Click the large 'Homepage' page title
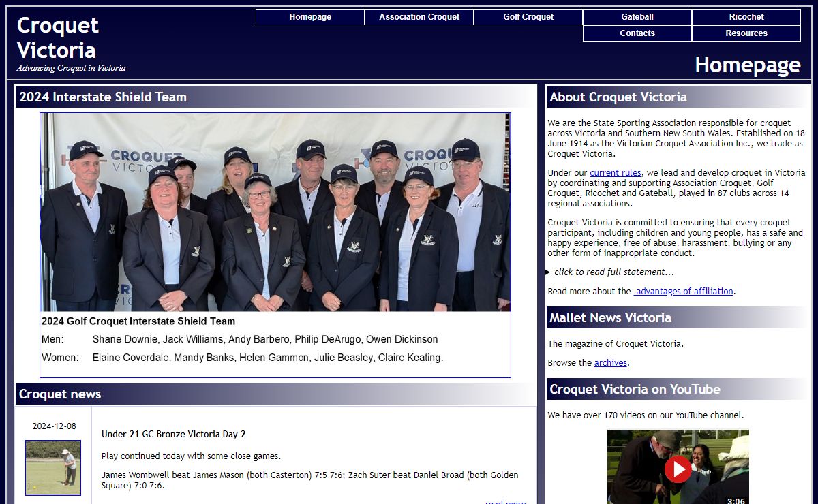The height and width of the screenshot is (504, 818). tap(748, 65)
